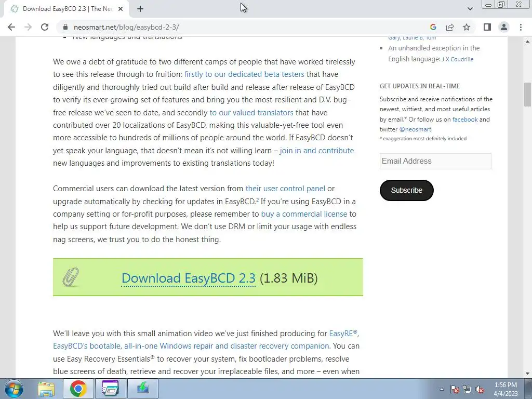The height and width of the screenshot is (399, 532).
Task: Open the Windows Start menu
Action: (x=14, y=389)
